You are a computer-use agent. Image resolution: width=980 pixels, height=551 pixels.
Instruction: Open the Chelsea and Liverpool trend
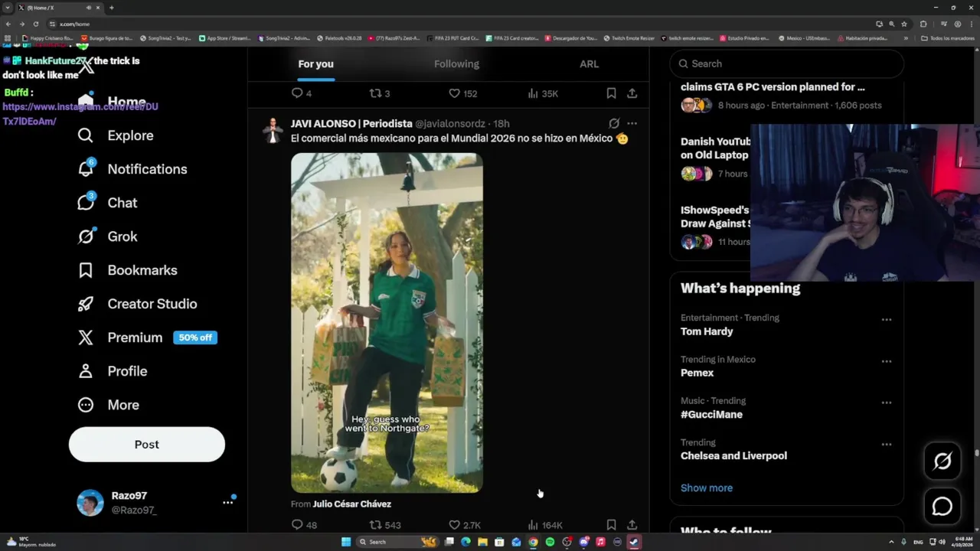coord(733,456)
